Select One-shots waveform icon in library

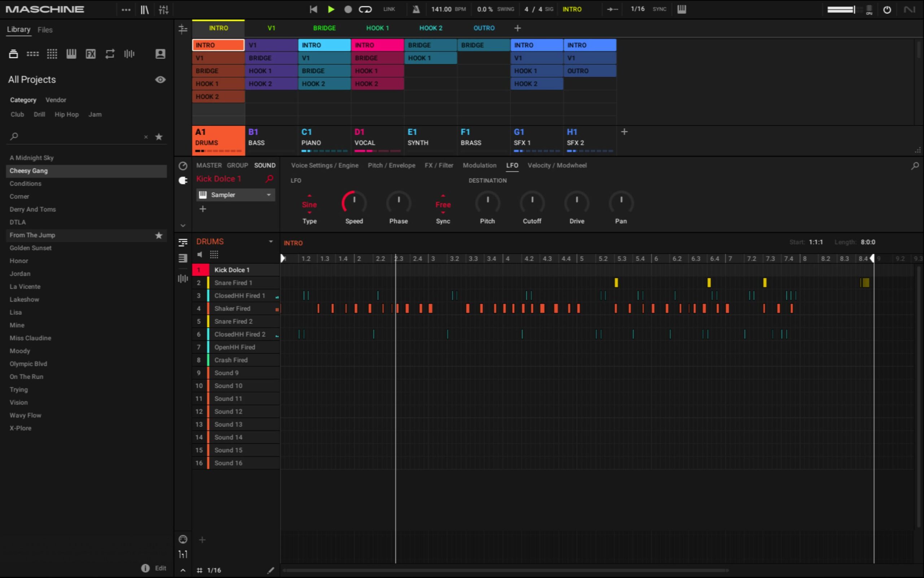[x=129, y=54]
